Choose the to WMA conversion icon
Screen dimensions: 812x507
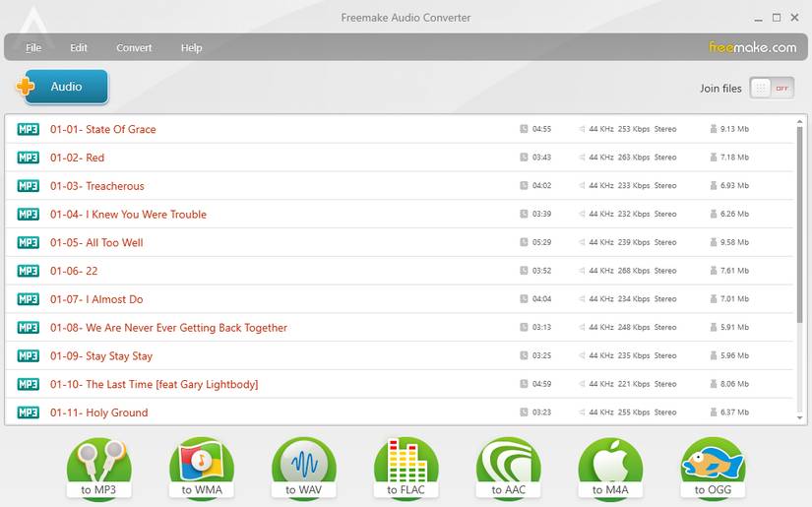pos(202,470)
